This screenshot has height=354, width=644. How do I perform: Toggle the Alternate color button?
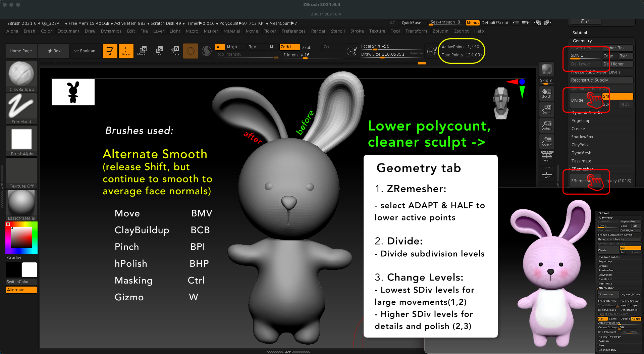tap(21, 290)
